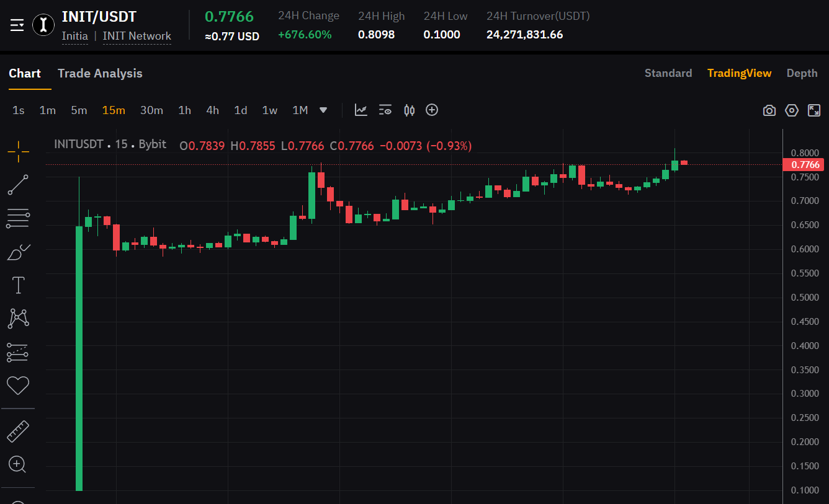
Task: Select the 5m interval
Action: (79, 110)
